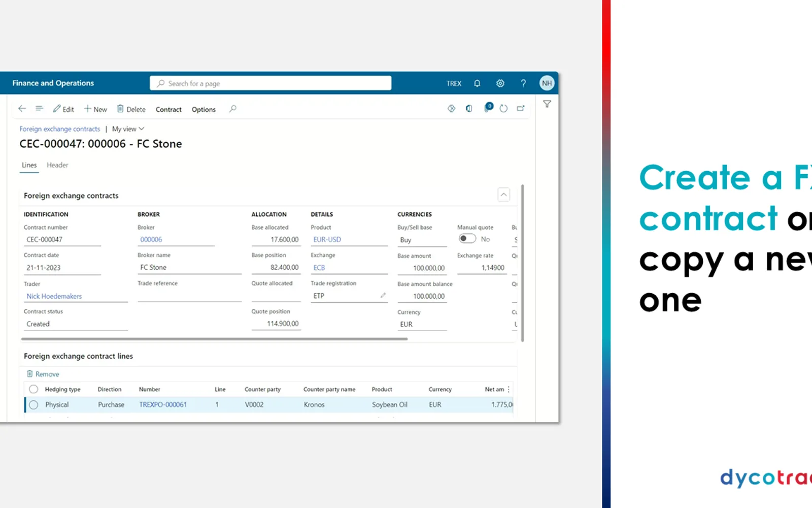812x508 pixels.
Task: Open the navigation list hamburger icon
Action: pyautogui.click(x=39, y=109)
